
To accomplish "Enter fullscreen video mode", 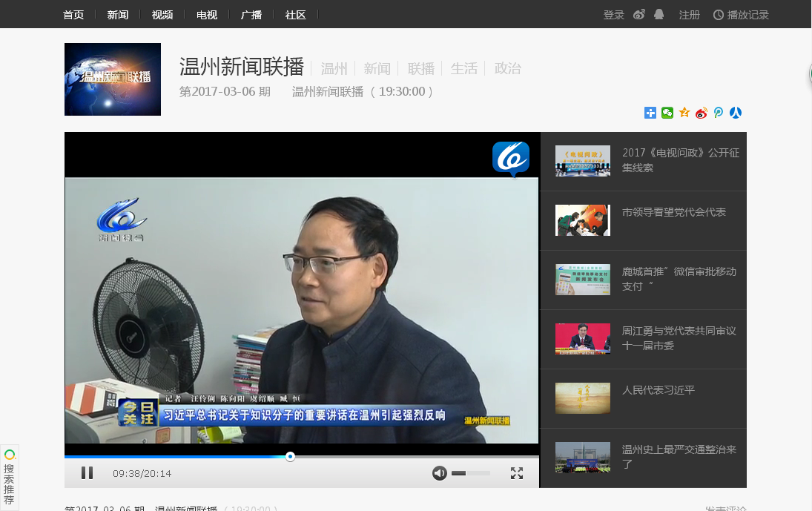I will [x=516, y=472].
